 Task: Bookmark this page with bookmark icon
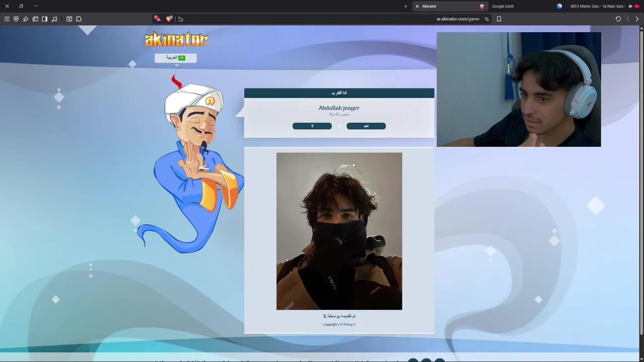[x=499, y=19]
